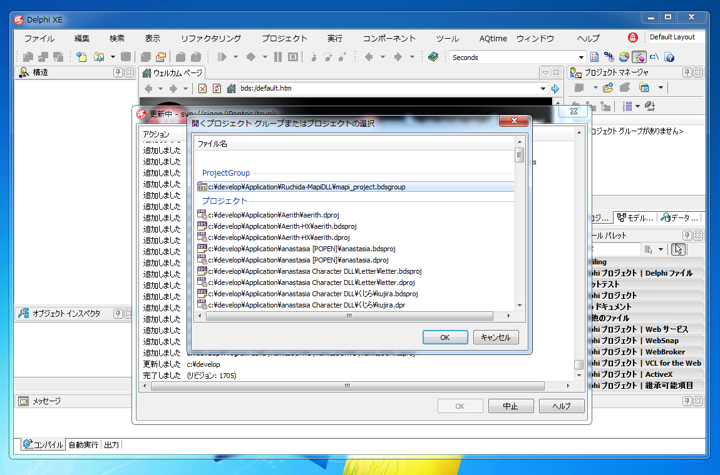This screenshot has height=475, width=720.
Task: Click the Open Project toolbar icon
Action: pos(98,57)
